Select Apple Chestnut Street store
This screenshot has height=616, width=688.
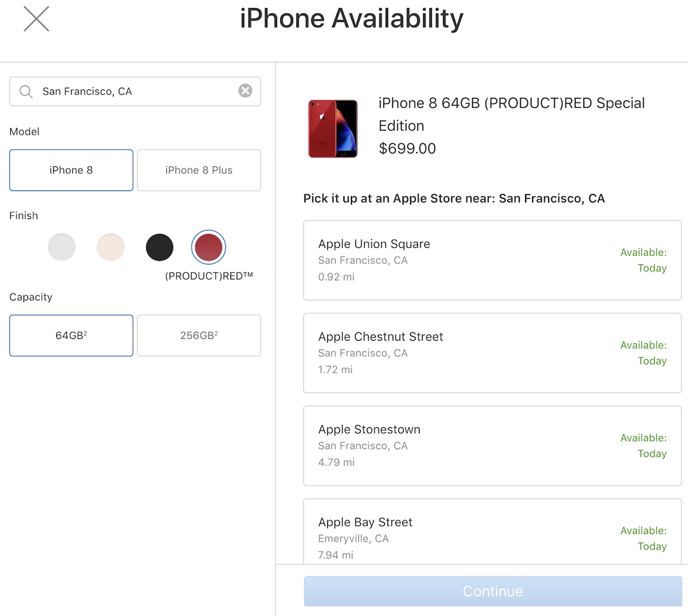click(492, 353)
